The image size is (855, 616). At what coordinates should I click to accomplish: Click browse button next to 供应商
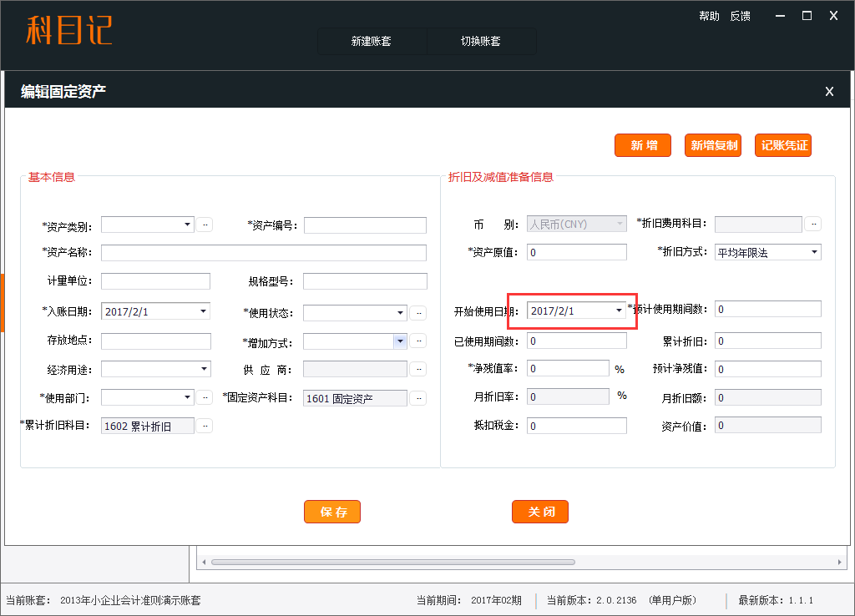coord(417,369)
